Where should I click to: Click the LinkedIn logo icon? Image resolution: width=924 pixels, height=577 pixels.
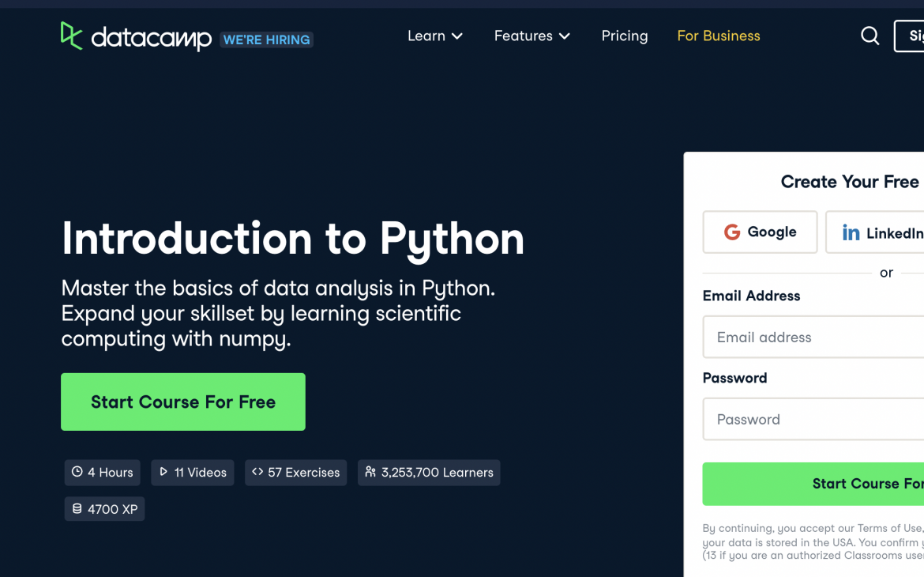(851, 232)
